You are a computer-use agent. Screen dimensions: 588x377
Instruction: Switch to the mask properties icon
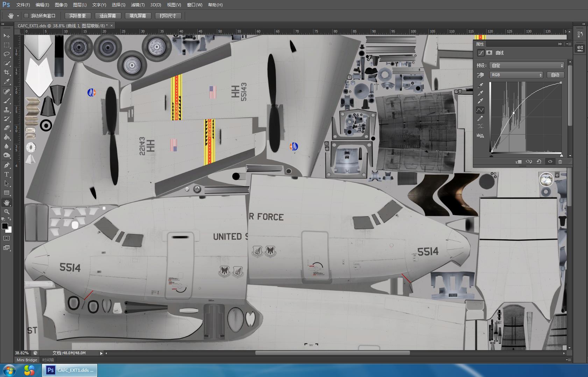489,53
